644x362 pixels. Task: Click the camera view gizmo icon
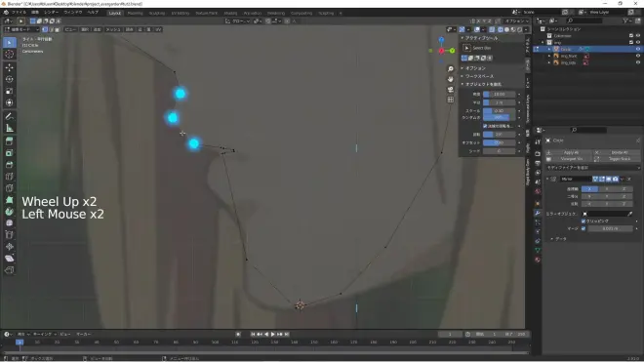(451, 89)
